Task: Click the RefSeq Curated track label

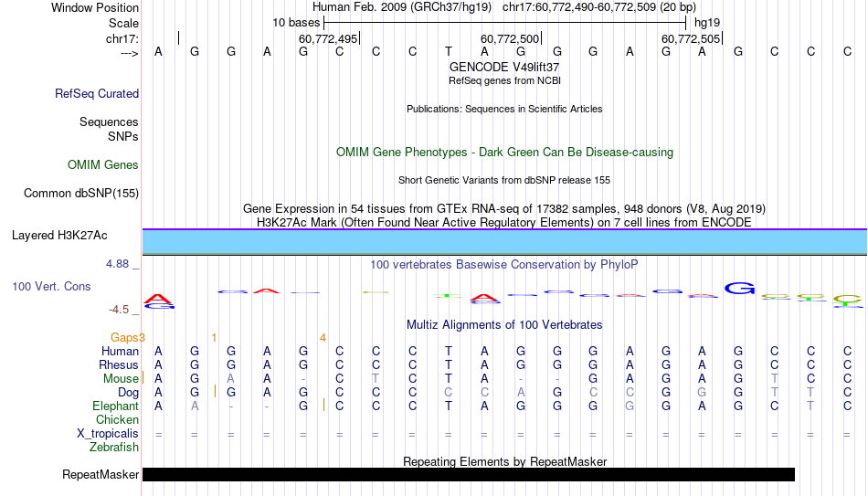Action: (x=97, y=93)
